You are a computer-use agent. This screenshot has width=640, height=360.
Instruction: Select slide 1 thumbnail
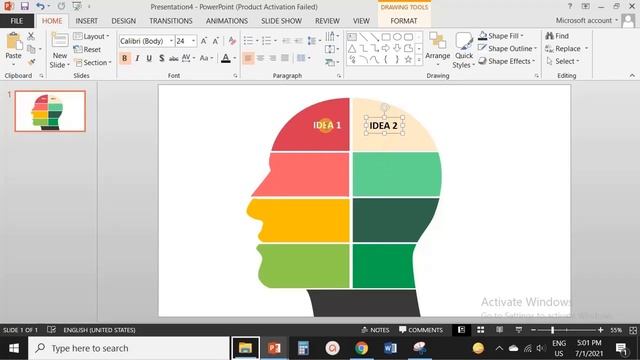(50, 111)
